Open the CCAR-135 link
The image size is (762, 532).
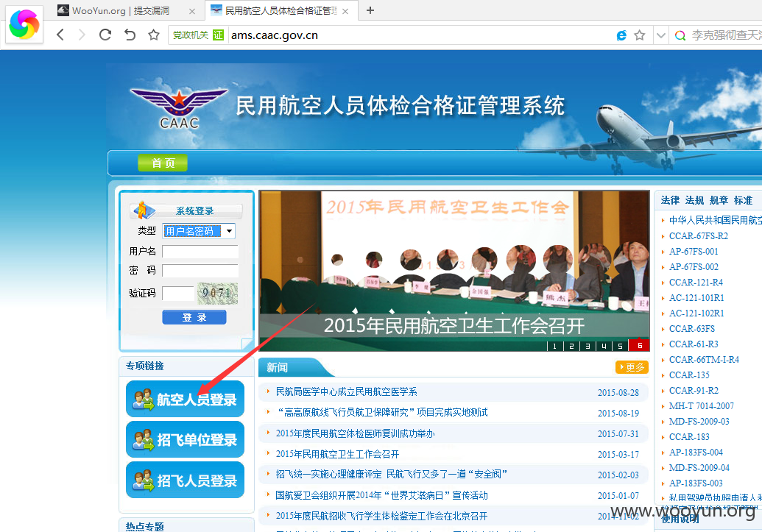(689, 375)
